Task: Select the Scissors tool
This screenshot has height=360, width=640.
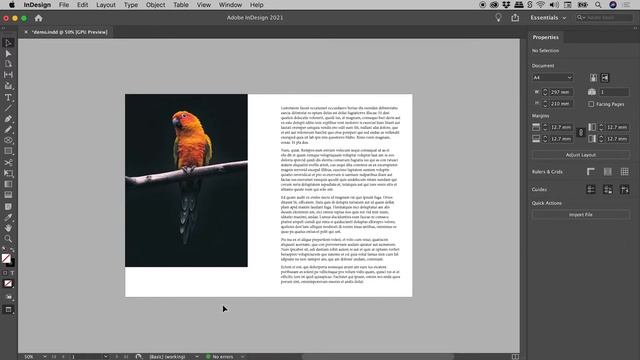Action: pyautogui.click(x=8, y=162)
